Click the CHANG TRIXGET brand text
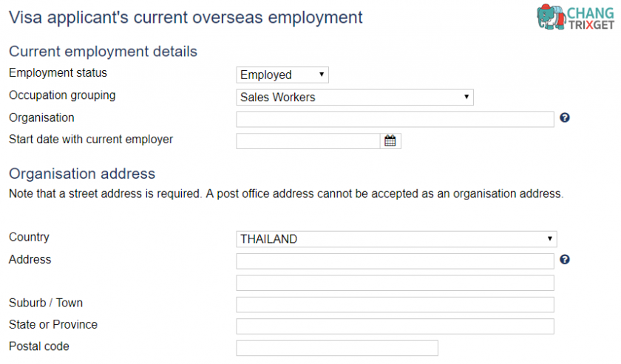 click(591, 18)
